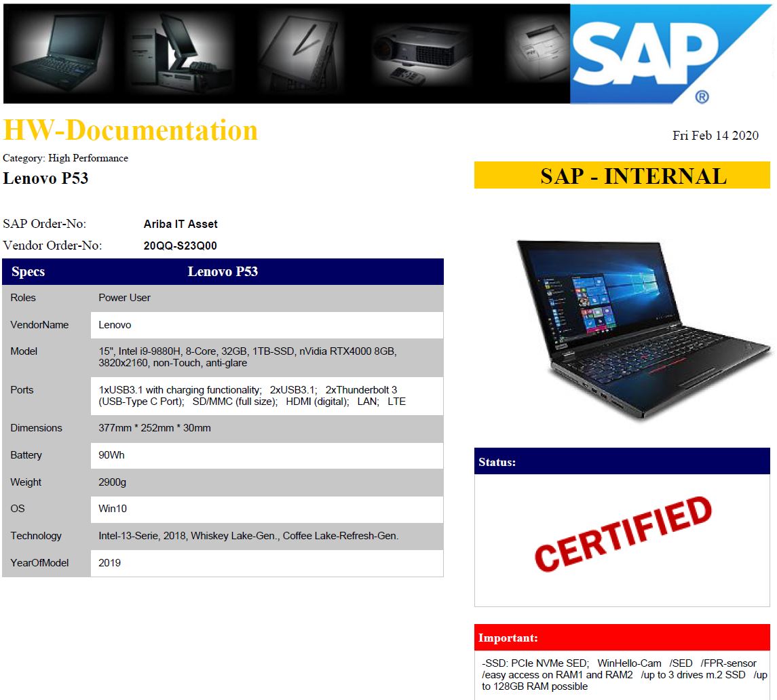Click the OS row label

point(18,509)
